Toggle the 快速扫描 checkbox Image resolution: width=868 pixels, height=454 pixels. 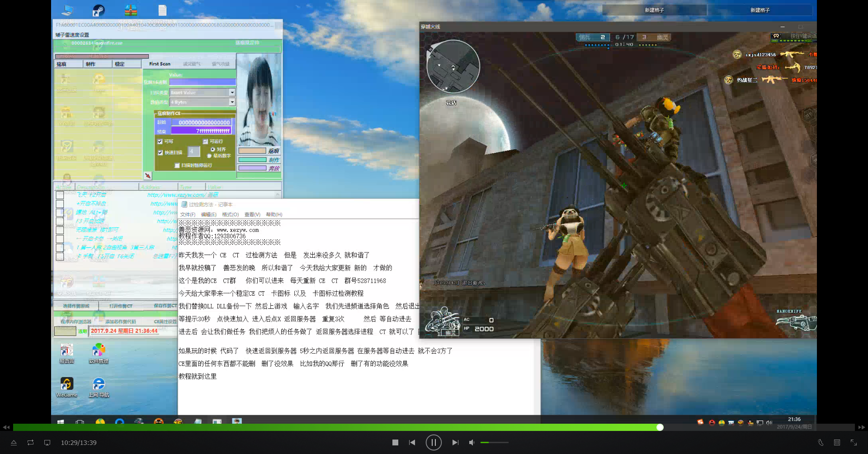(160, 152)
